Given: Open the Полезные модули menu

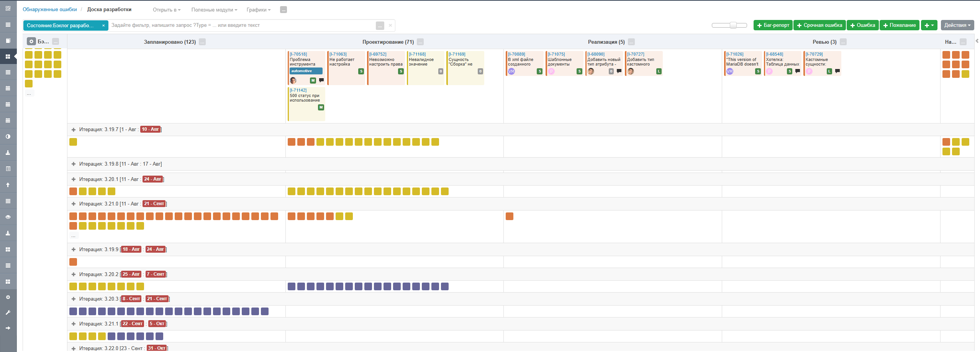Looking at the screenshot, I should point(214,10).
